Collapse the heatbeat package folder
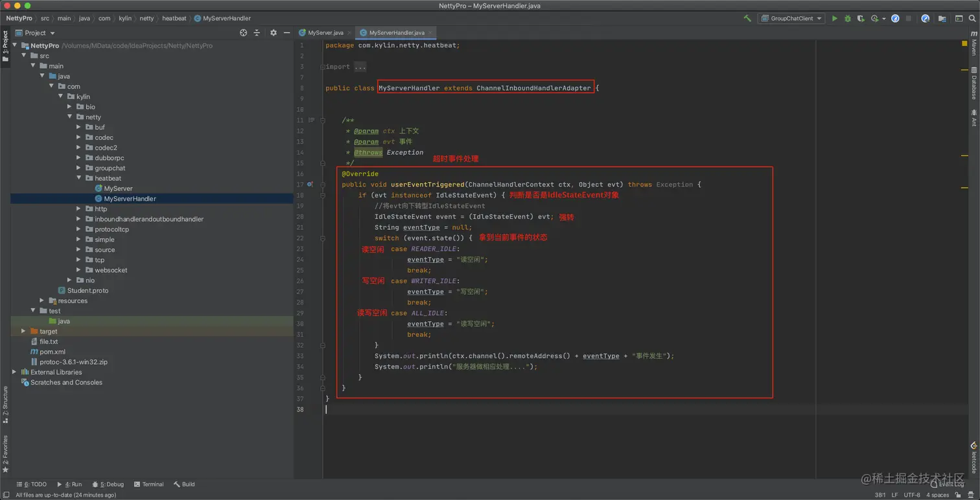The width and height of the screenshot is (980, 500). point(78,178)
